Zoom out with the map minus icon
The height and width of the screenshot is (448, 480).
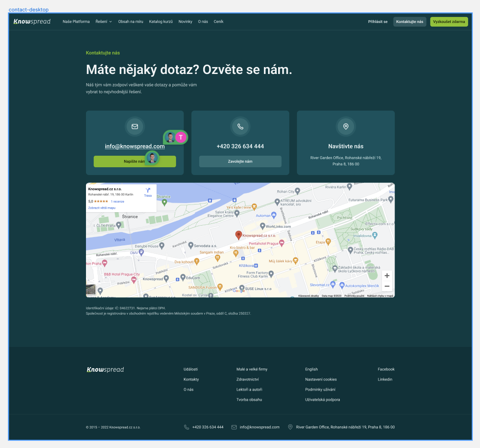point(387,286)
